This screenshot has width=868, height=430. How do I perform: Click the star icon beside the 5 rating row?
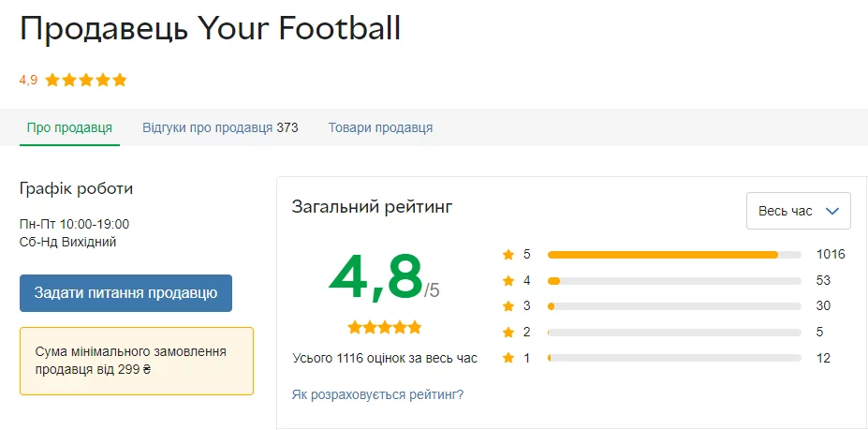click(508, 254)
